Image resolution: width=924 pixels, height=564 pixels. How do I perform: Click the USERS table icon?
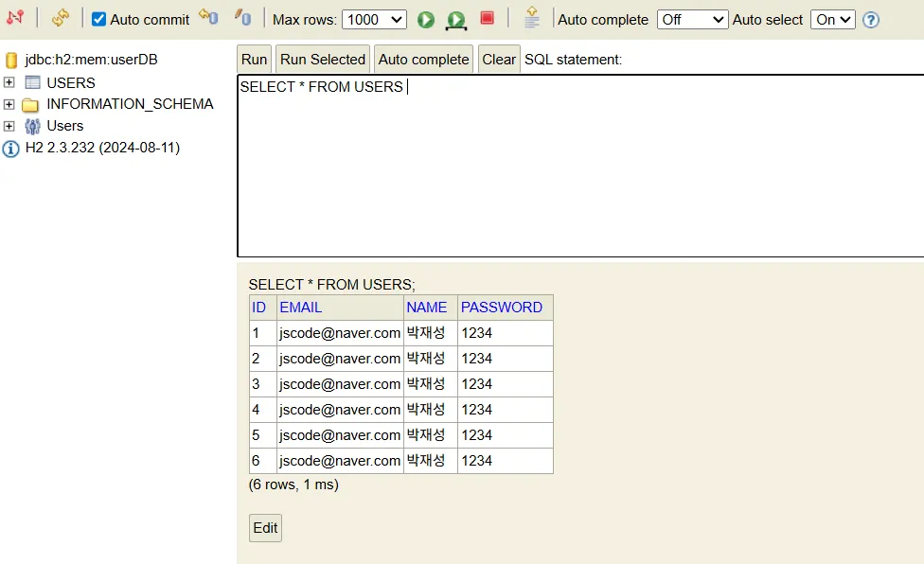32,82
